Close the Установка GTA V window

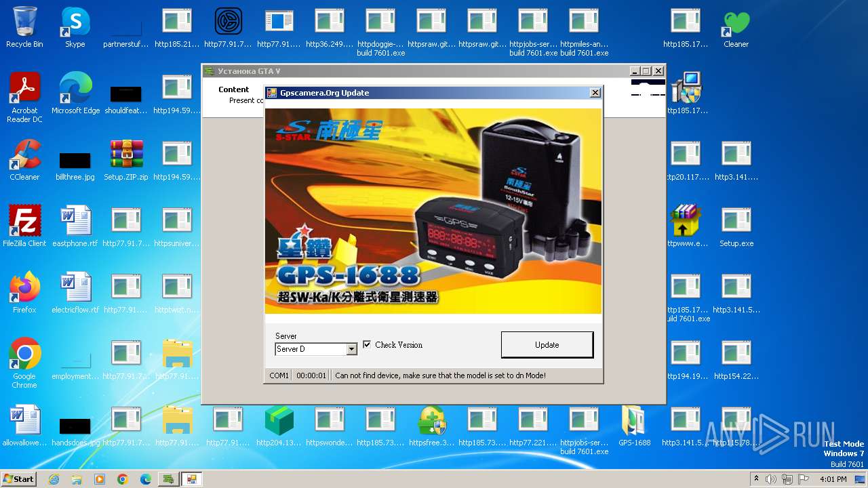pyautogui.click(x=658, y=70)
